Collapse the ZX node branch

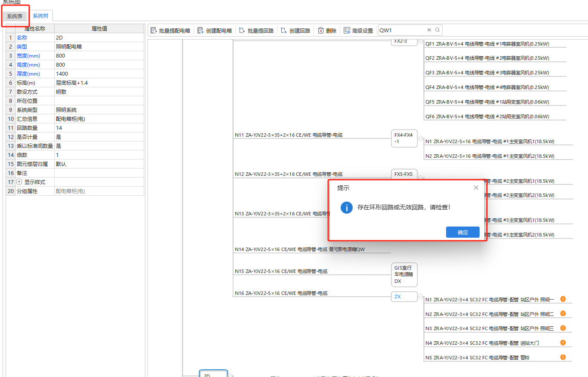point(420,297)
